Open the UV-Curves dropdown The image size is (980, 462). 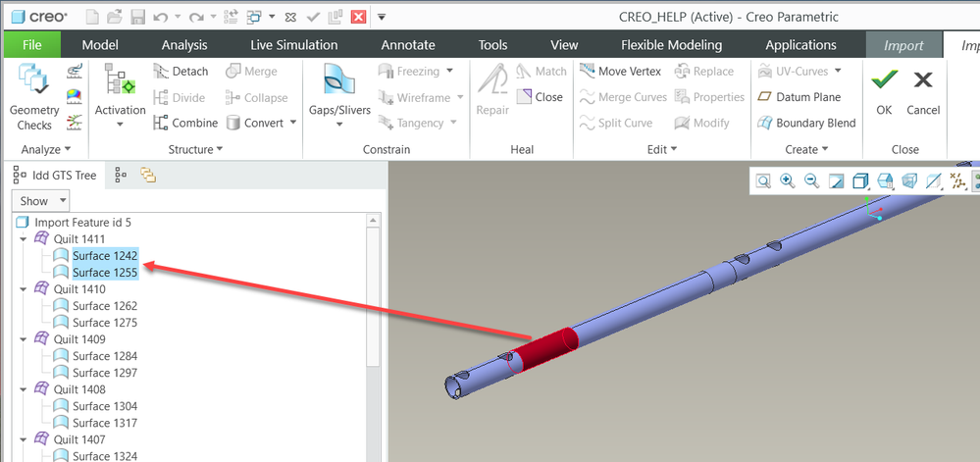838,71
